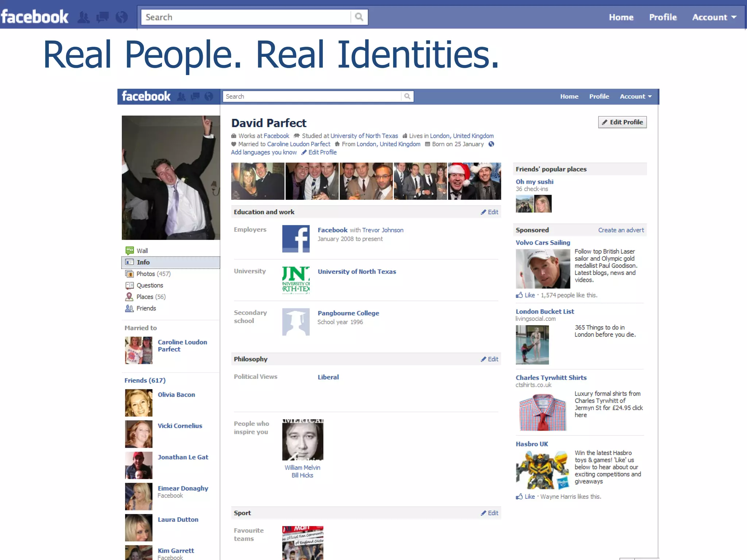Click Trevor Johnson link
The image size is (747, 560).
tap(383, 230)
